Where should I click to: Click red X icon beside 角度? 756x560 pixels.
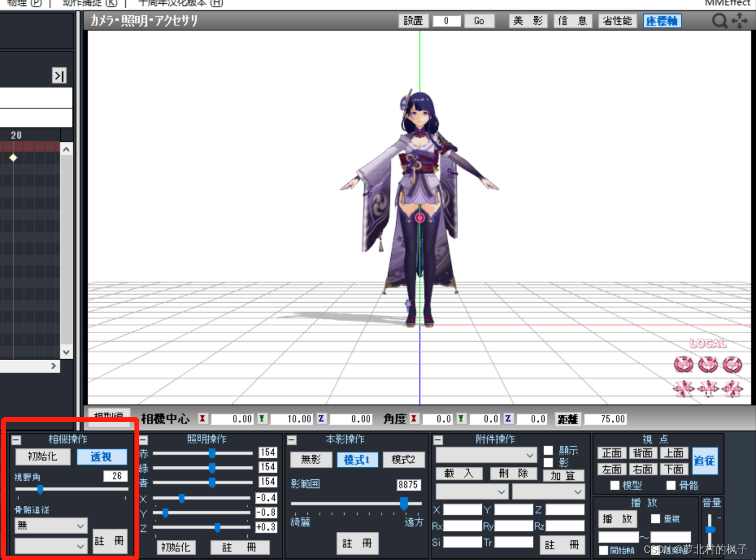click(x=413, y=419)
